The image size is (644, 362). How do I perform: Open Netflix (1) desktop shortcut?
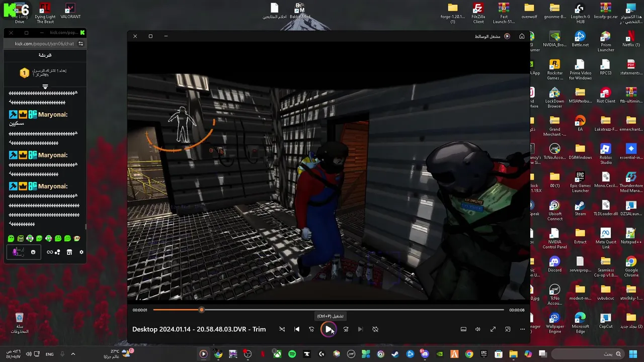[x=631, y=39]
